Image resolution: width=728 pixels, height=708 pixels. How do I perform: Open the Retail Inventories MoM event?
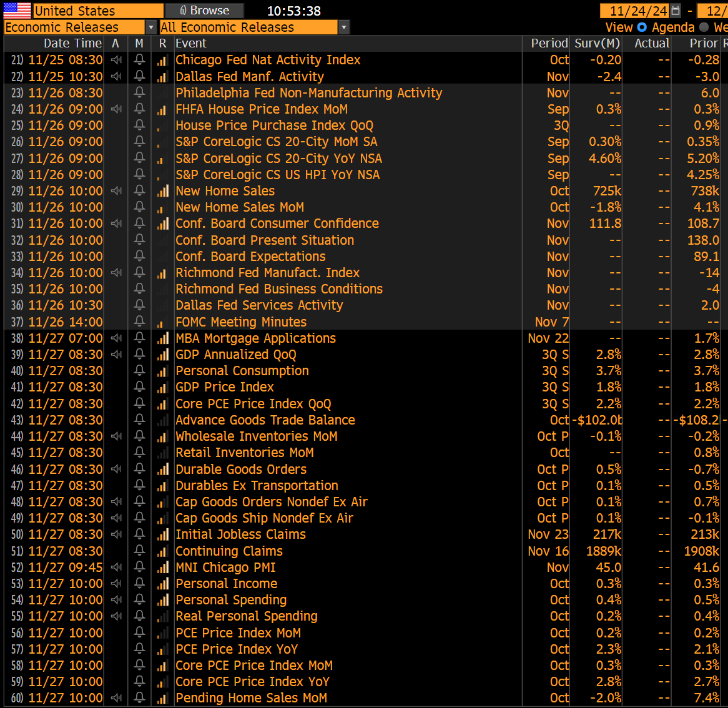245,452
